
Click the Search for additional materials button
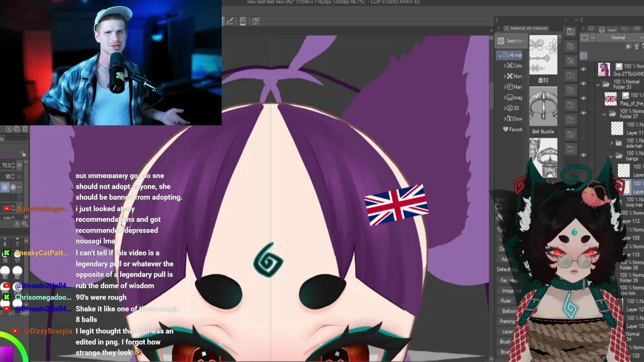pos(511,41)
